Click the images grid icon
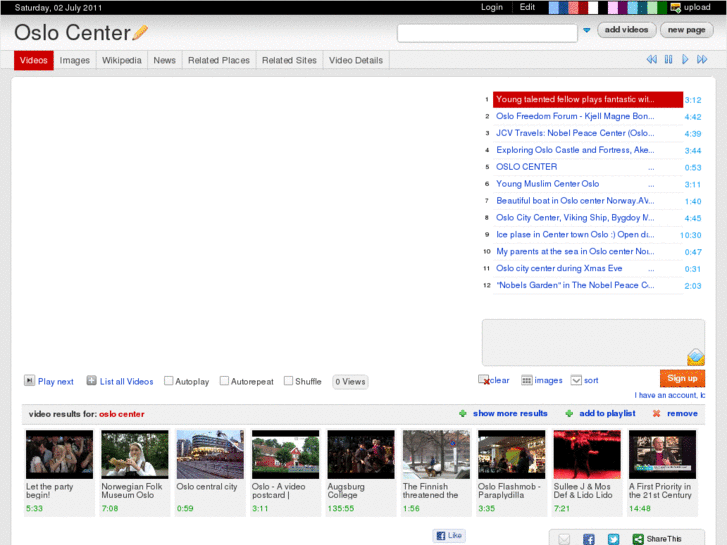 click(x=527, y=380)
